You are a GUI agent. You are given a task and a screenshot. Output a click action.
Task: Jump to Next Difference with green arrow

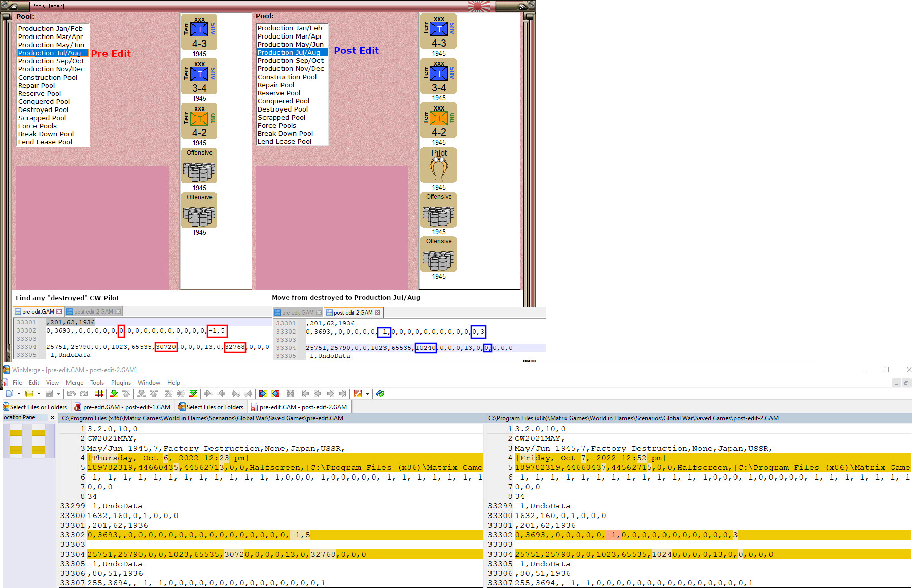click(x=114, y=393)
